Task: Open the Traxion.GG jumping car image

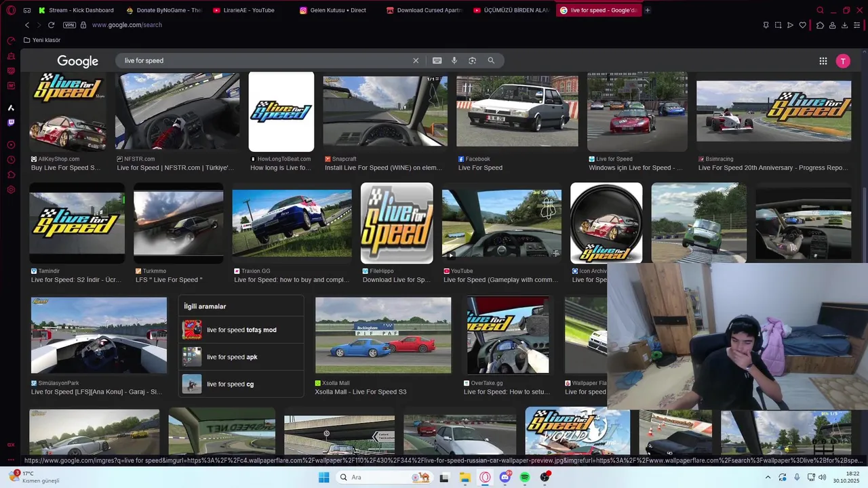Action: 292,223
